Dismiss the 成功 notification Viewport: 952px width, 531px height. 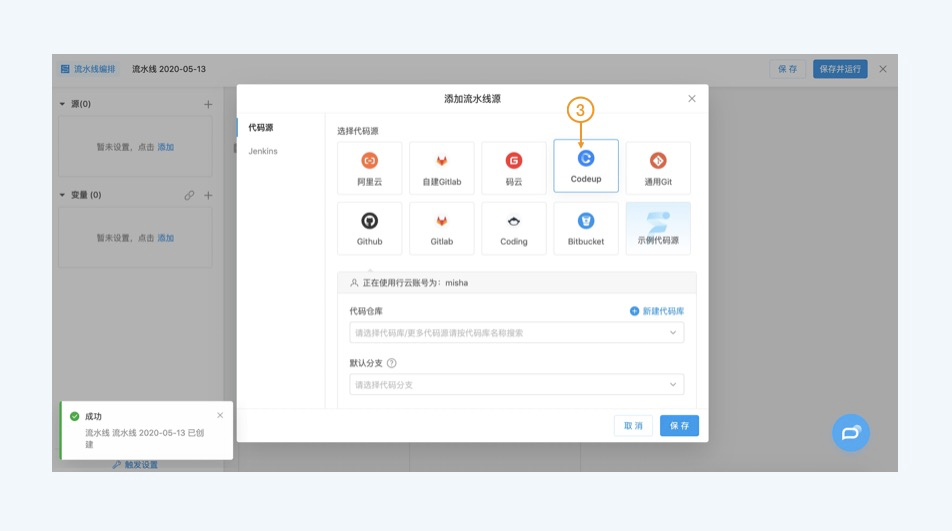pos(220,415)
